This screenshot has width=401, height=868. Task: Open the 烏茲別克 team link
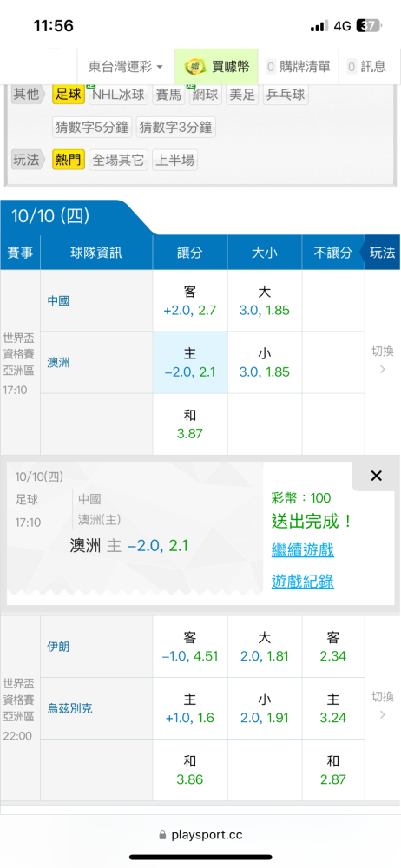pos(69,708)
